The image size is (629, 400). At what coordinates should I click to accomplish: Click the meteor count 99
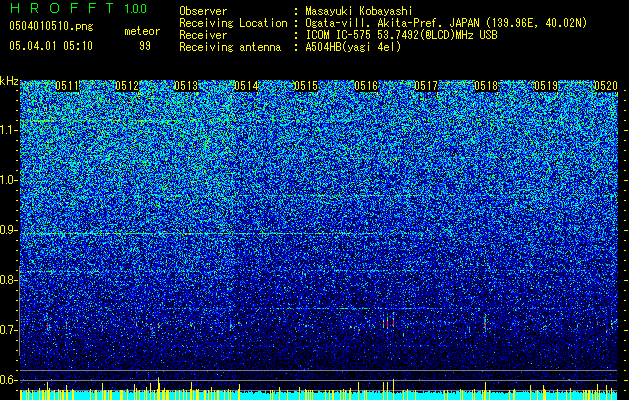pyautogui.click(x=145, y=46)
